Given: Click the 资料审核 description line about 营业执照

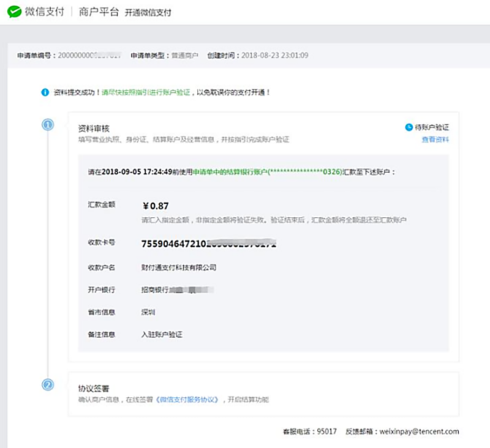Looking at the screenshot, I should click(x=184, y=140).
